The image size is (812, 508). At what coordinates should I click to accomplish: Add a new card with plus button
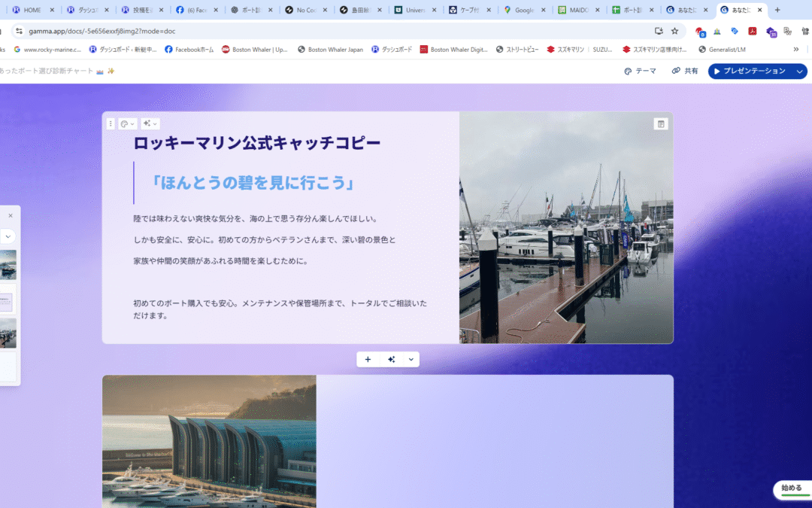[368, 359]
